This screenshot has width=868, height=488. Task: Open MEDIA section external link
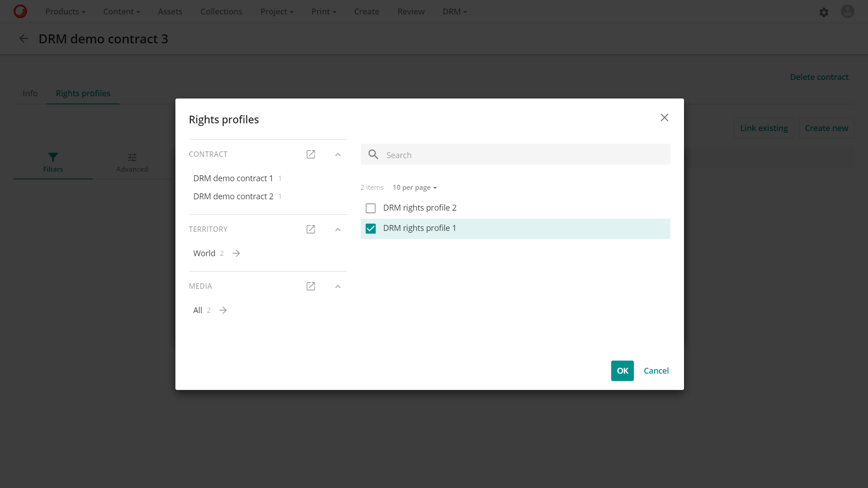tap(311, 286)
